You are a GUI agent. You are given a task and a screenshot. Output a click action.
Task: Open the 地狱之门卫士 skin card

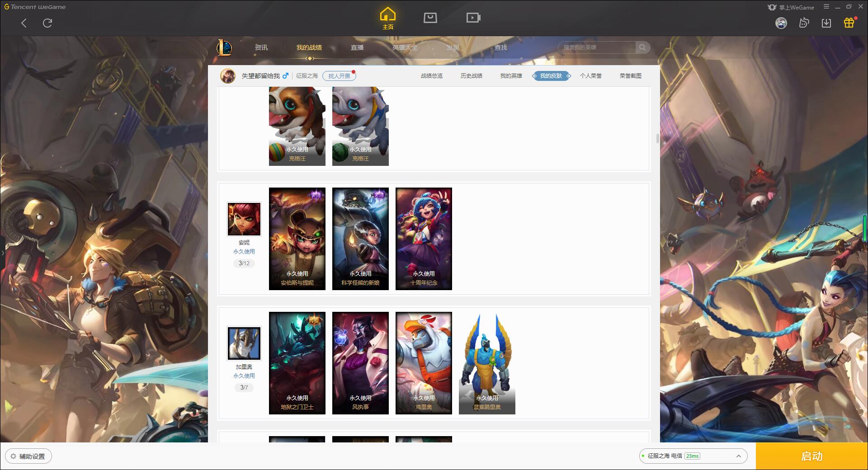pos(297,363)
